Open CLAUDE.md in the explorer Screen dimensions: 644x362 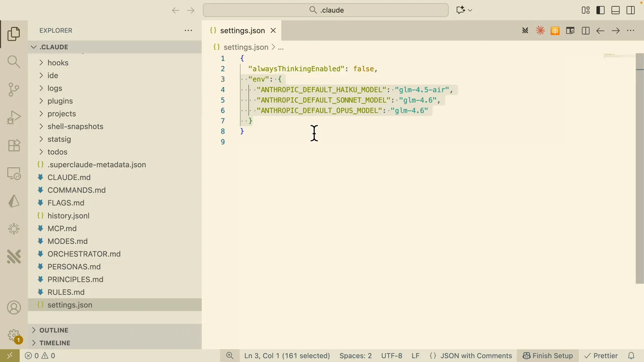pyautogui.click(x=115, y=177)
